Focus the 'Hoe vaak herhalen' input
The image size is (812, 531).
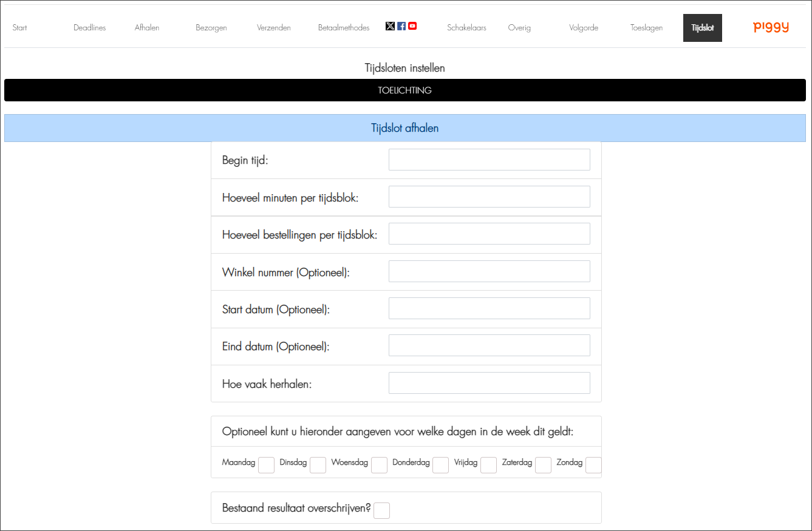click(490, 383)
